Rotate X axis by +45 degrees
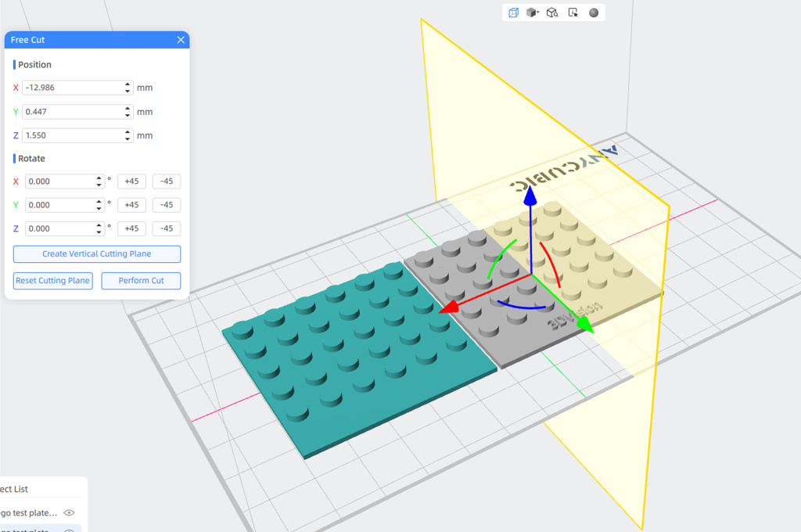This screenshot has width=801, height=532. coord(131,182)
